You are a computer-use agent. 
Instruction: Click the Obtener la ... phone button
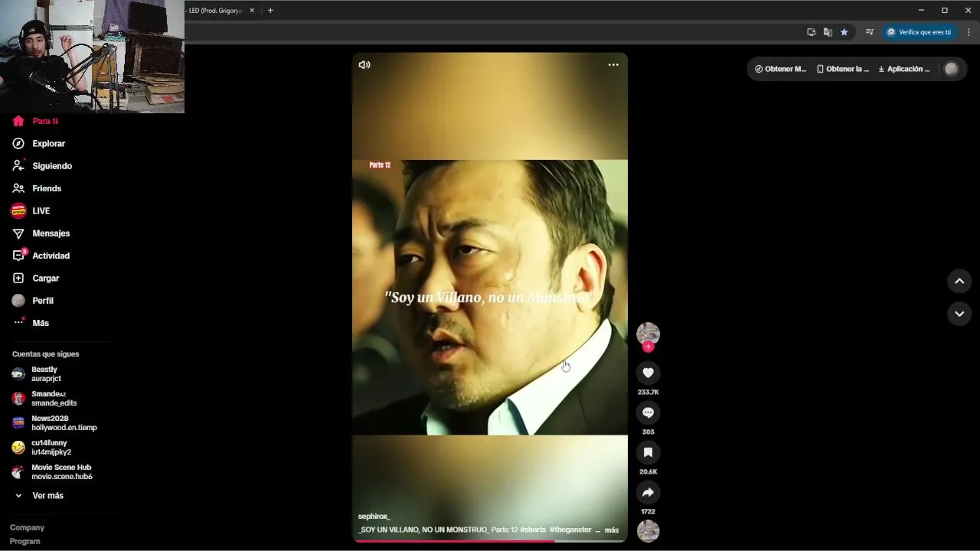843,69
